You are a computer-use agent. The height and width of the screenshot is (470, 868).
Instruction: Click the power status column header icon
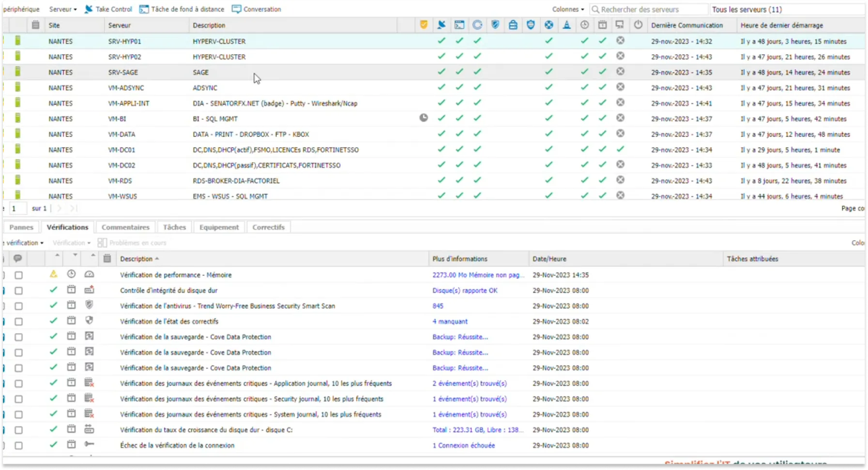tap(638, 25)
